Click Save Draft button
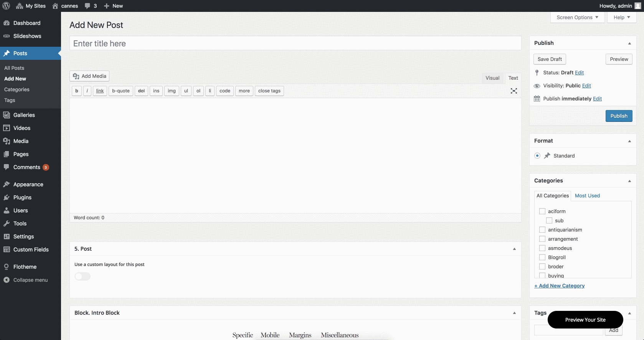 (x=550, y=59)
